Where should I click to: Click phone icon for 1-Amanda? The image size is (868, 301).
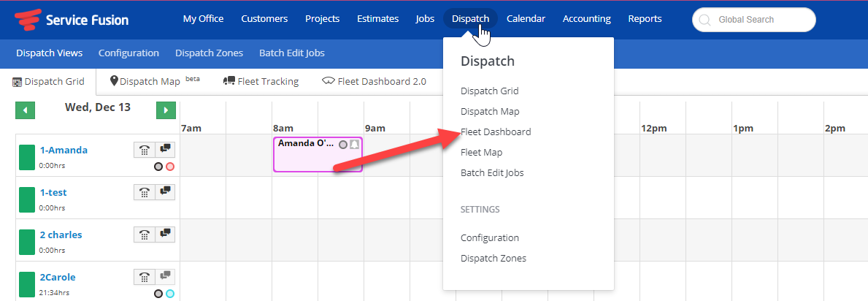145,150
